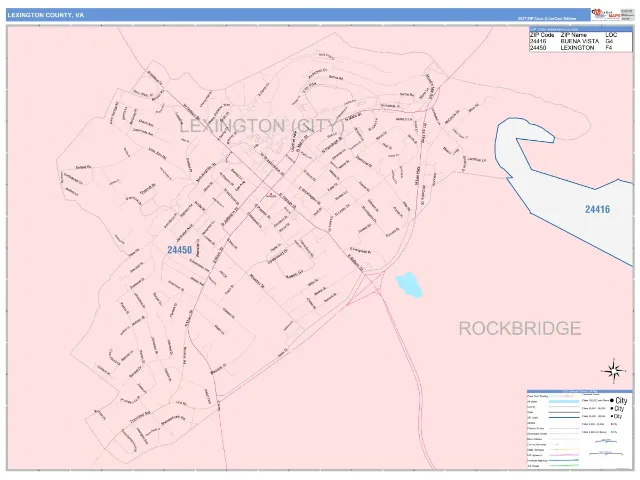Screen dimensions: 640x480
Task: Click the 'LEXINGTON (CITY)' map label
Action: (x=262, y=126)
